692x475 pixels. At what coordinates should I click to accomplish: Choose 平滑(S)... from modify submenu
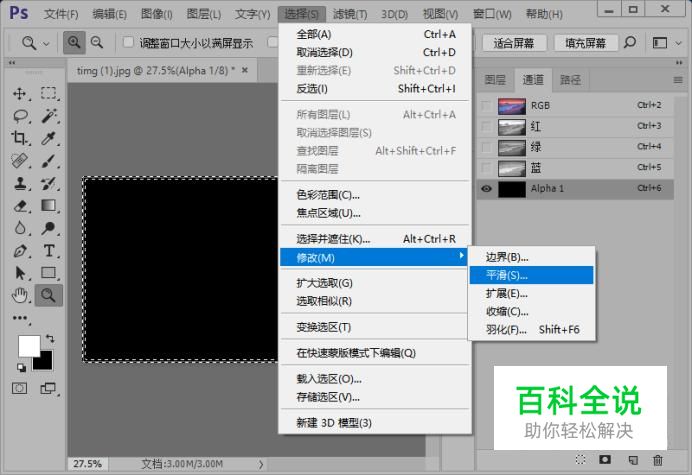[531, 275]
